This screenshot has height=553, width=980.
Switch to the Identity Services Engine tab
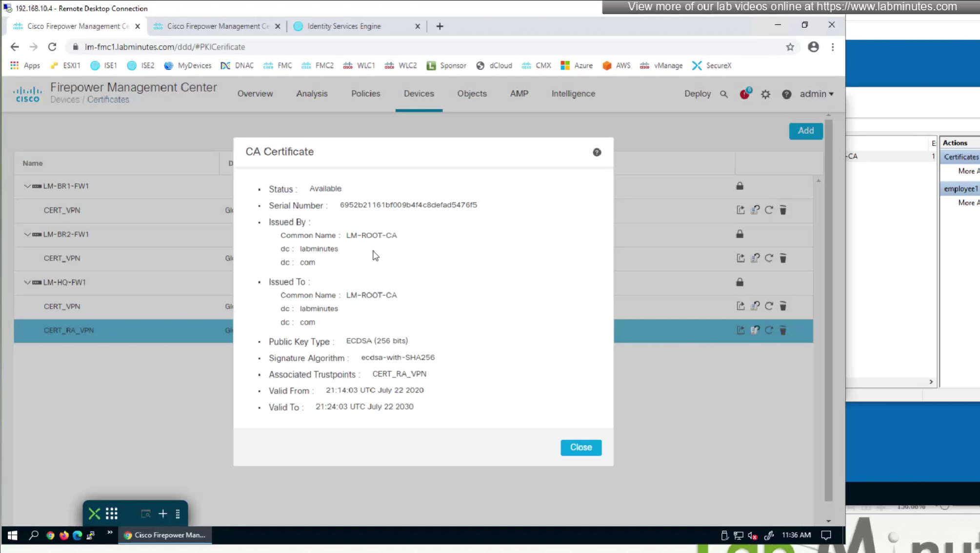[344, 26]
